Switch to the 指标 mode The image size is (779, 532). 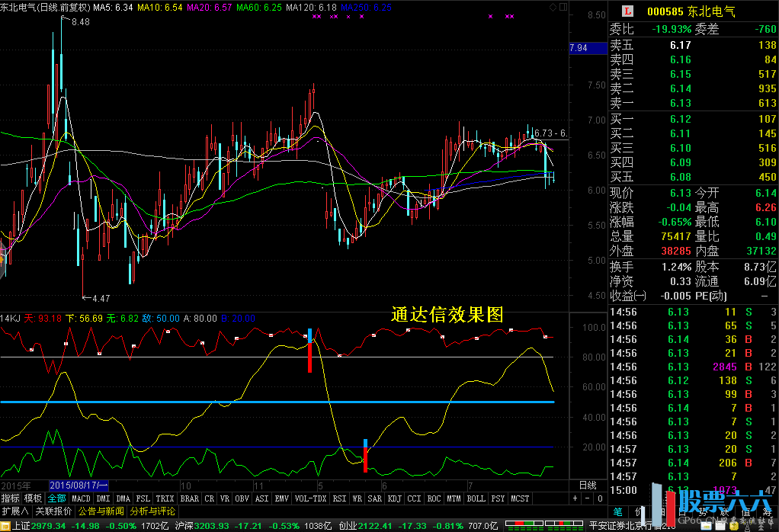point(11,498)
